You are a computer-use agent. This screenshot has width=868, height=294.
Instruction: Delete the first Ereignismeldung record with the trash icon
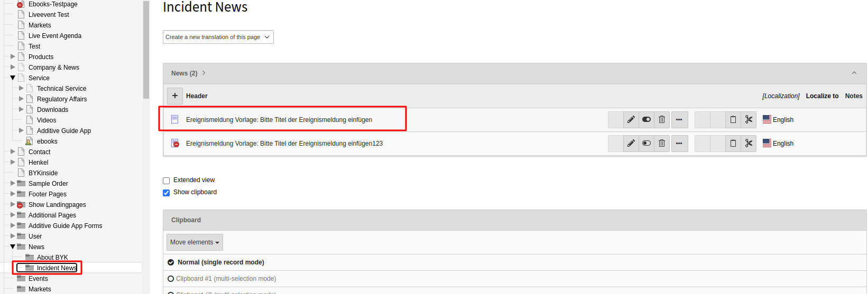point(662,120)
